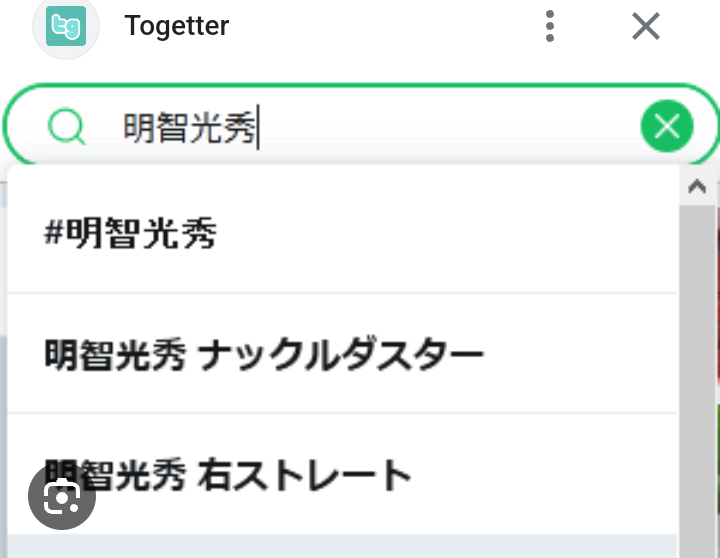Select the #明智光秀 hashtag suggestion
This screenshot has width=720, height=558.
(131, 234)
